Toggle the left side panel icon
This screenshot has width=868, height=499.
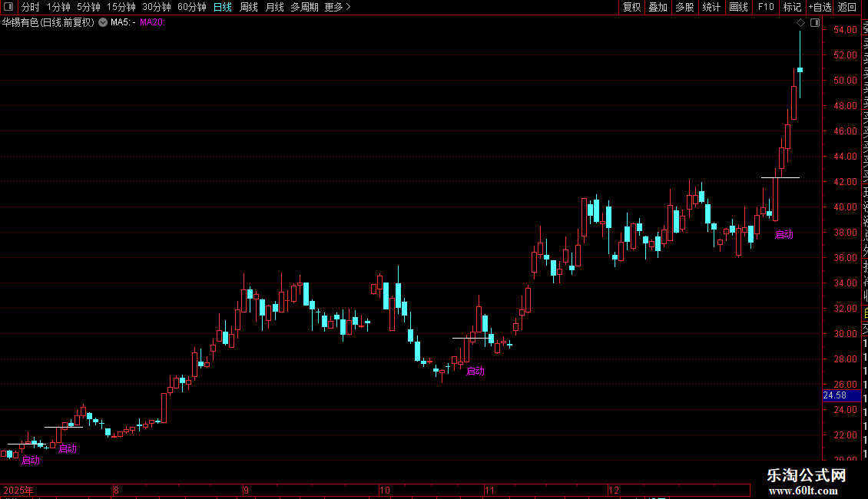tap(8, 7)
